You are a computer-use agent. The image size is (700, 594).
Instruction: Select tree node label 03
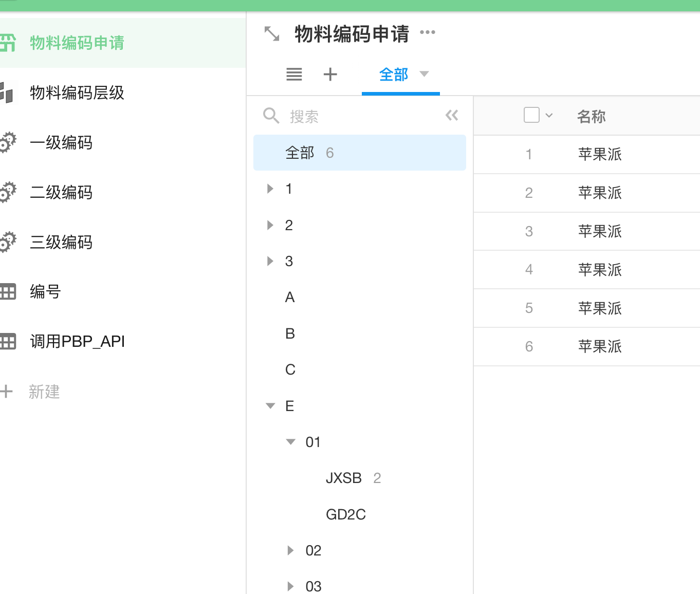click(x=314, y=586)
